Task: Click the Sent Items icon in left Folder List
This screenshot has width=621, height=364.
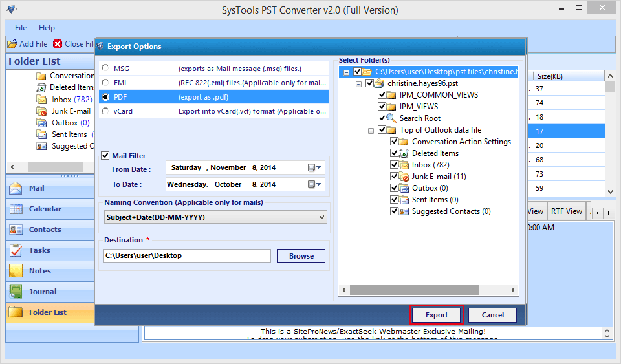Action: pyautogui.click(x=41, y=134)
